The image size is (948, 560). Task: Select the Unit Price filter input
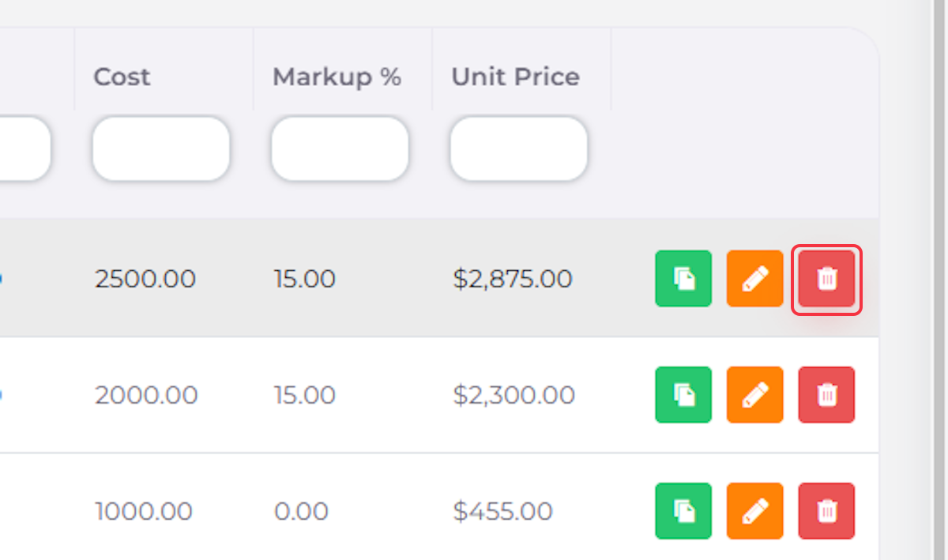point(519,148)
